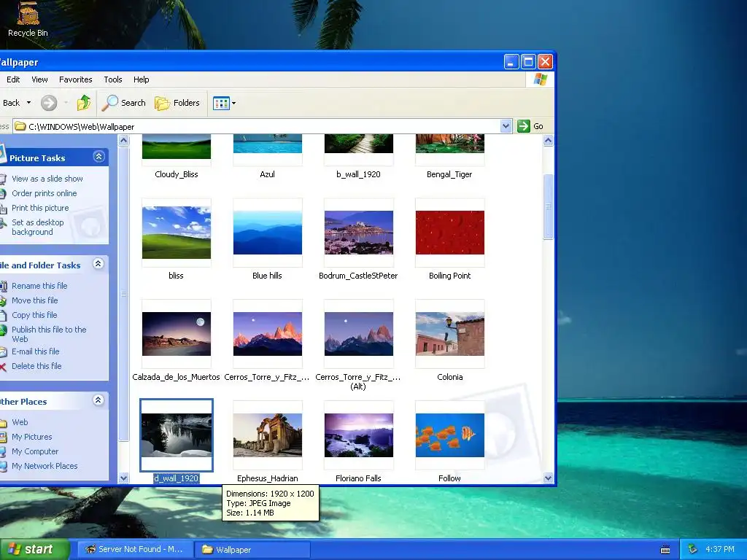Click the system tray icon next to clock

[693, 549]
